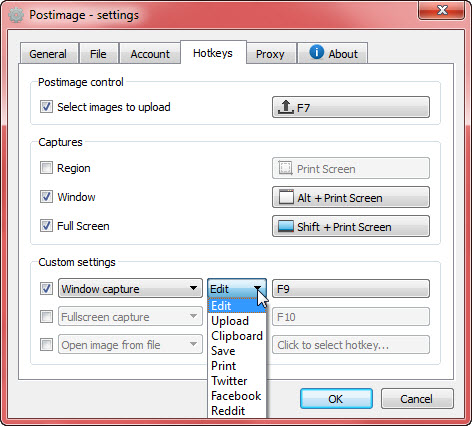
Task: Collapse the Edit action dropdown arrow
Action: pos(257,288)
